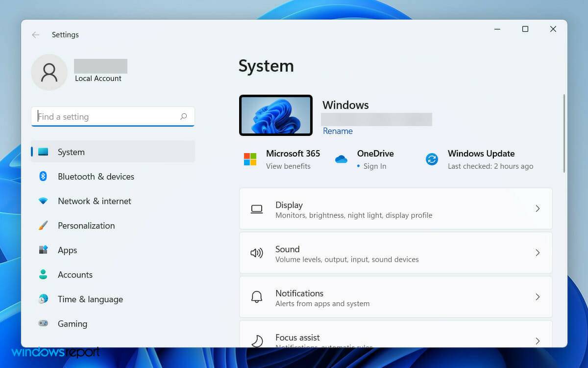Click the back arrow in Settings

[35, 35]
